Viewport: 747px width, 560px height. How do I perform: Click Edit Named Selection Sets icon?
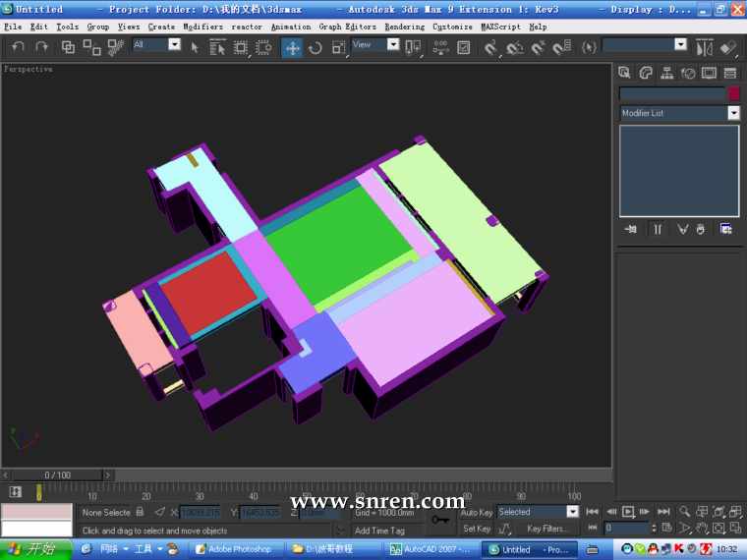(590, 47)
